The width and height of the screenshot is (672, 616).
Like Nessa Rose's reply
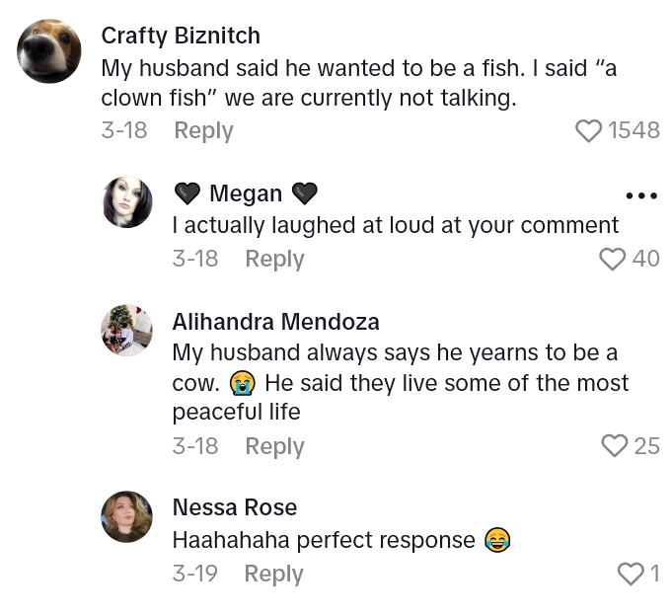[x=631, y=574]
